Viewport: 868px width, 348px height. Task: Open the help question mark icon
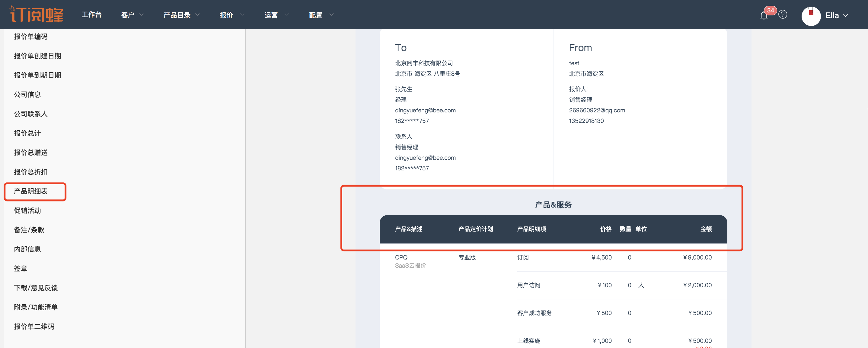(783, 14)
